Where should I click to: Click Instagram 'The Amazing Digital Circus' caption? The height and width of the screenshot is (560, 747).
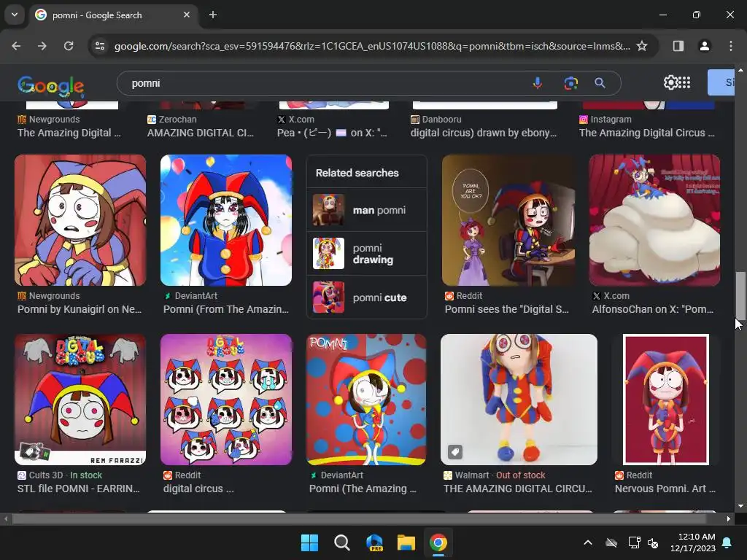pos(647,133)
